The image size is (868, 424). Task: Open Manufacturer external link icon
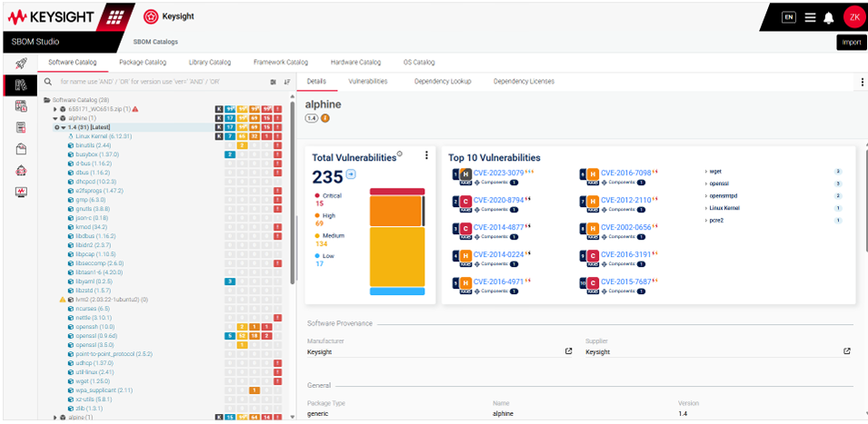click(x=568, y=351)
